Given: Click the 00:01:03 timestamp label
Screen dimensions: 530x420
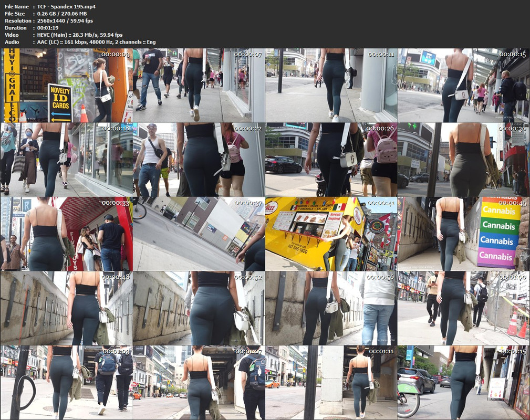Looking at the screenshot, I should [116, 351].
